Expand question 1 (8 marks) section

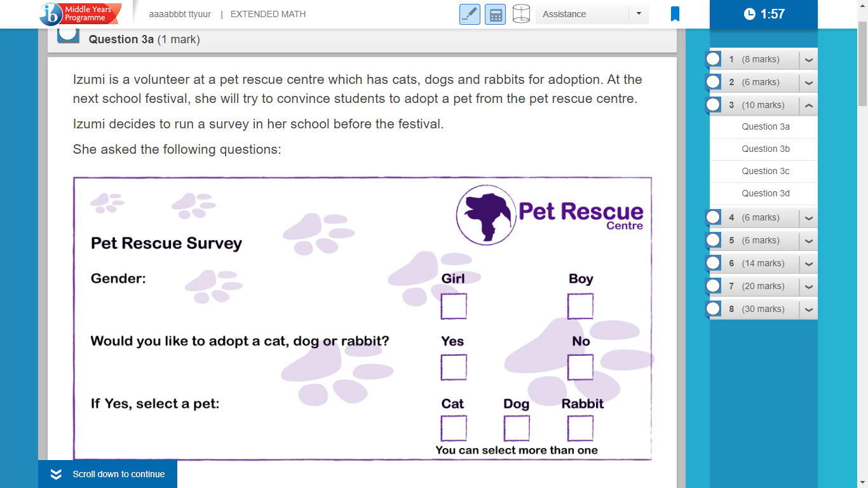[x=808, y=60]
